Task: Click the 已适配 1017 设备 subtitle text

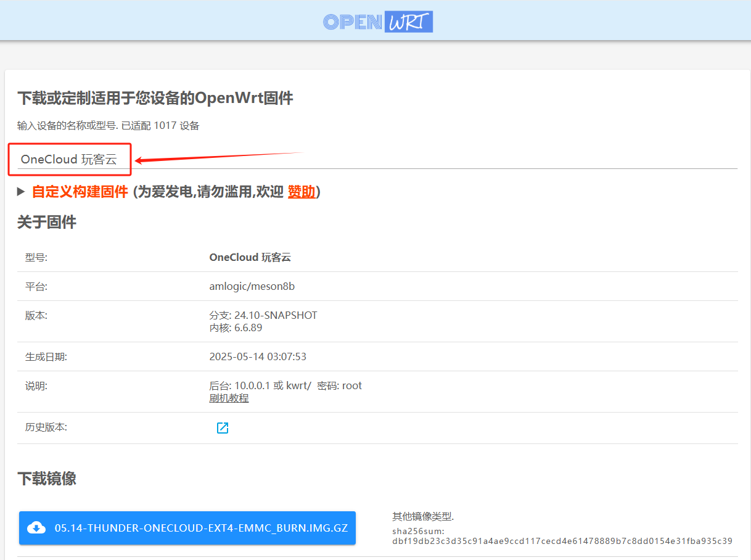Action: pyautogui.click(x=160, y=126)
